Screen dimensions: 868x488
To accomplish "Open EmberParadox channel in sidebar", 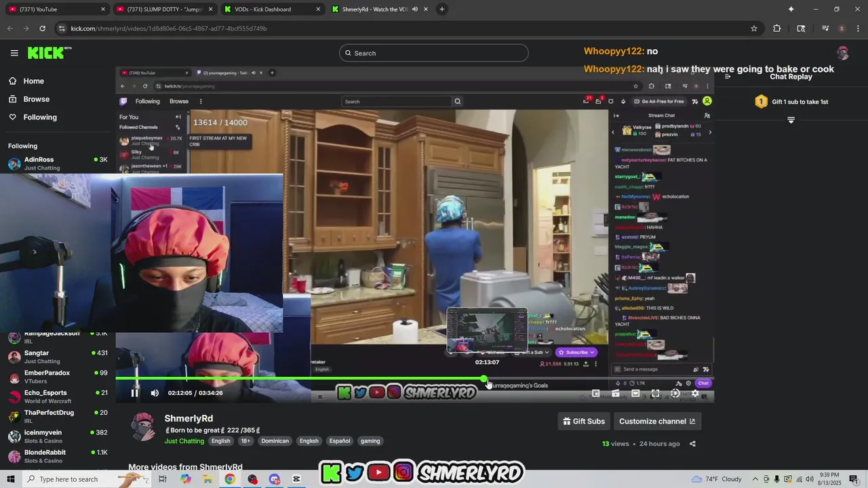I will pos(58,376).
